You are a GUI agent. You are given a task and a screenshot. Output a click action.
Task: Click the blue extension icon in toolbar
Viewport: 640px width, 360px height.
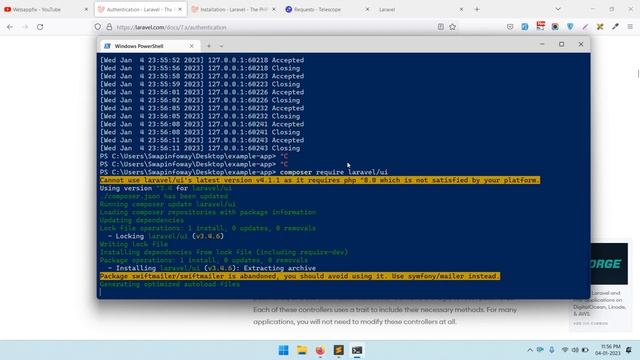(525, 27)
